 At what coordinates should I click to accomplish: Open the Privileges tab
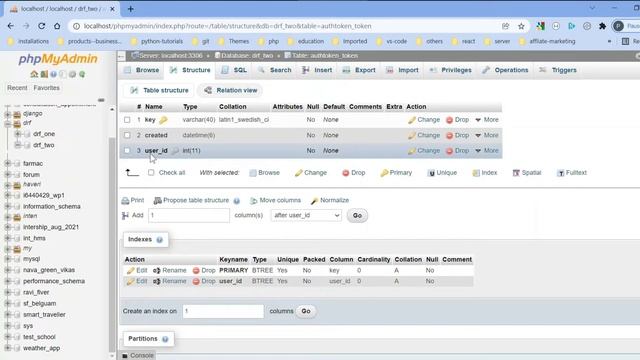point(451,70)
